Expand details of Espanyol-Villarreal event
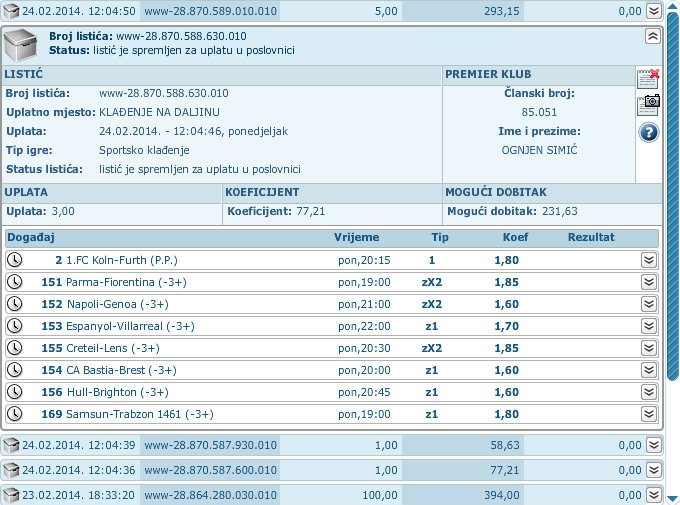This screenshot has width=680, height=505. [649, 326]
